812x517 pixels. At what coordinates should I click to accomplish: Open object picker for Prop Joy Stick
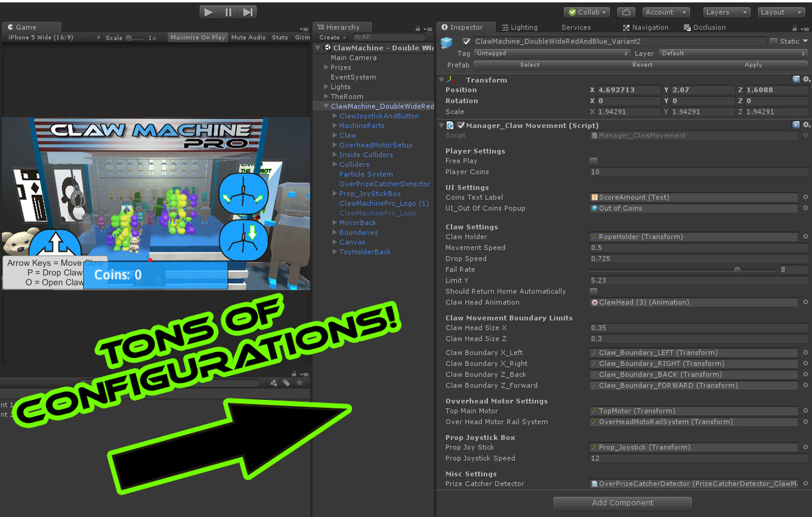805,447
